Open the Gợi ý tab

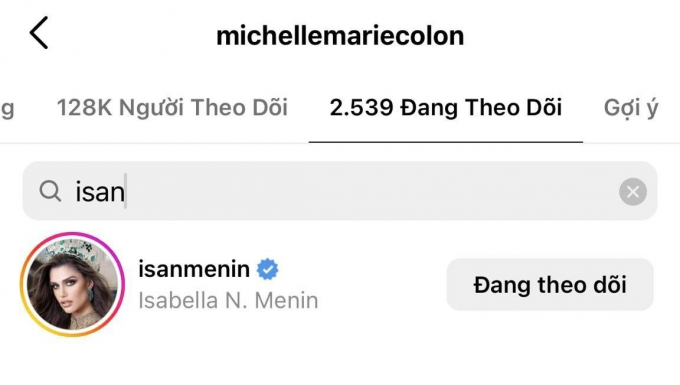[x=631, y=108]
